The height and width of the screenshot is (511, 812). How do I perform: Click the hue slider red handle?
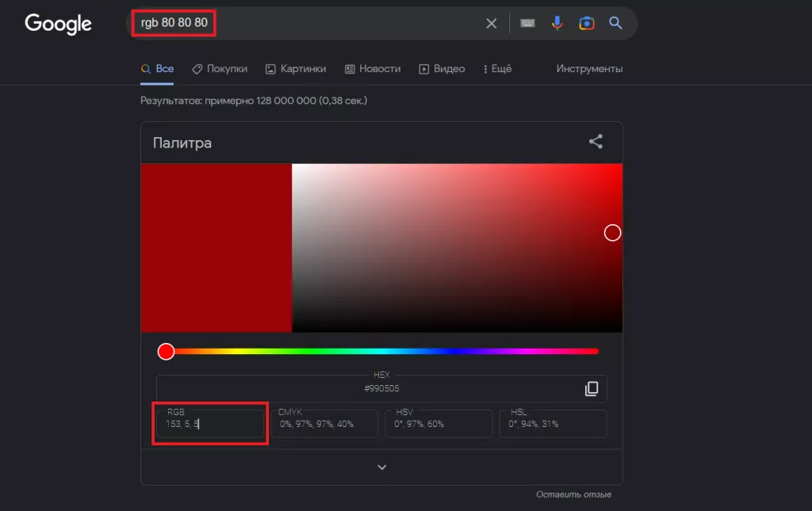166,351
